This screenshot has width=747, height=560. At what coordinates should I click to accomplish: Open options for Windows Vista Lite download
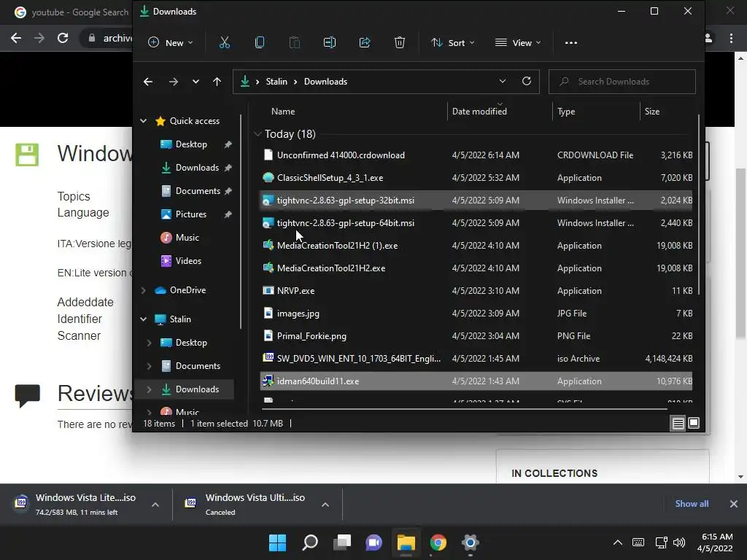tap(155, 505)
